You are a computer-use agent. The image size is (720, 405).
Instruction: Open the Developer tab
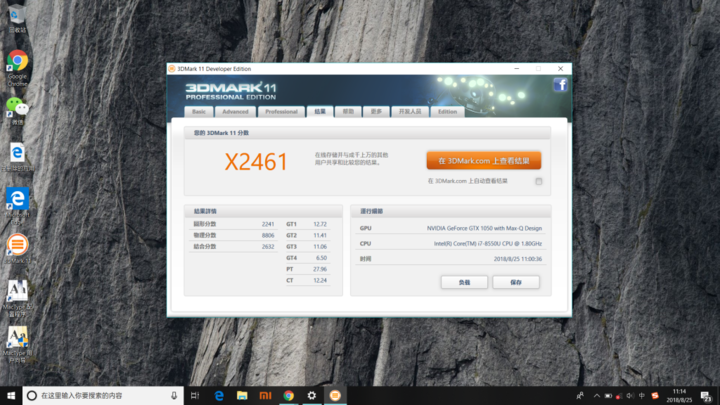pyautogui.click(x=410, y=112)
